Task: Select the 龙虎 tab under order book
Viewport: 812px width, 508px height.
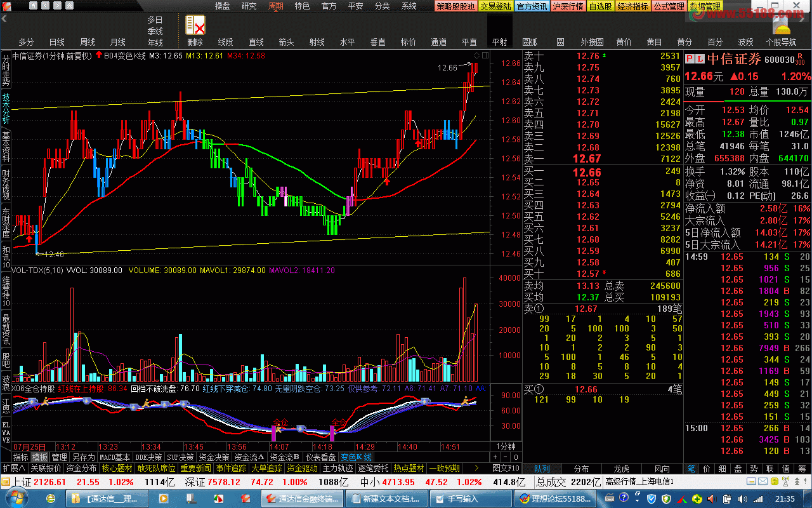Action: point(622,469)
